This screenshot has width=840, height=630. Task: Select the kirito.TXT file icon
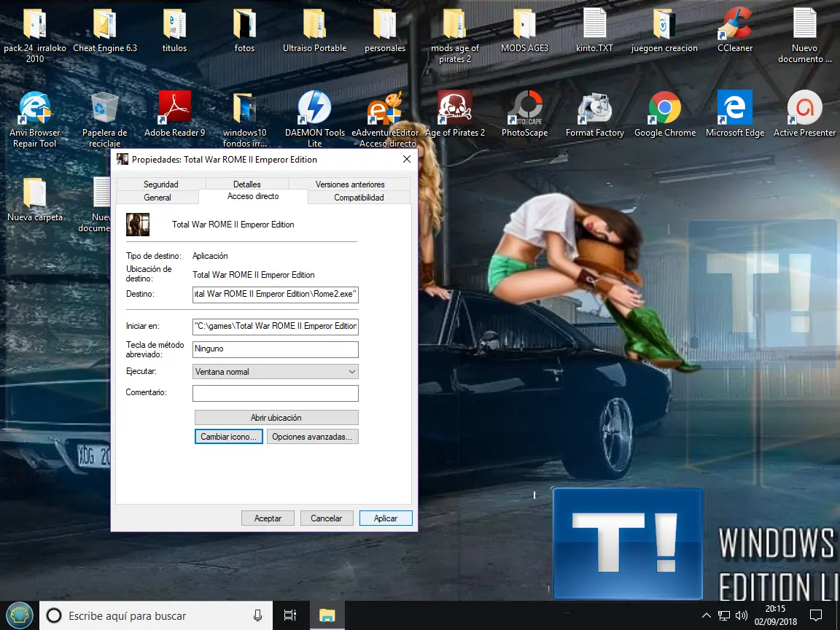(595, 23)
